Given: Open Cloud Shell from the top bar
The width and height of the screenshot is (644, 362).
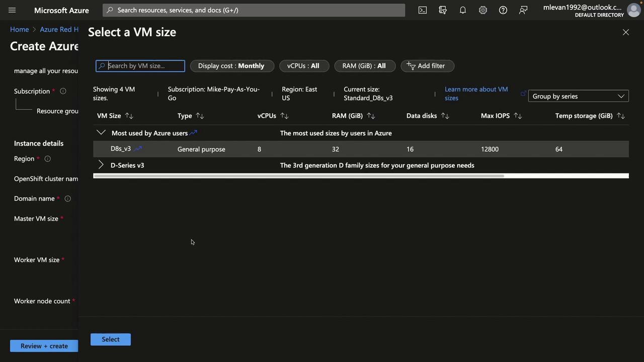Looking at the screenshot, I should click(x=423, y=10).
